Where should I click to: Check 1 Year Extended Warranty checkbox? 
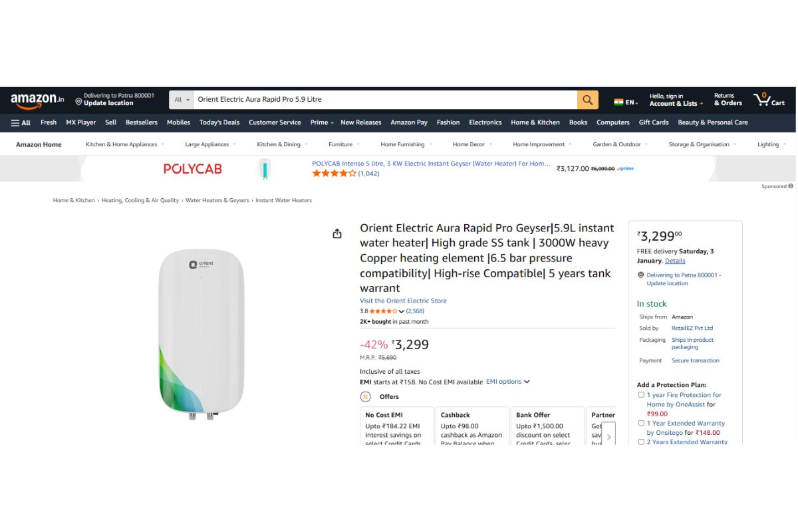click(x=641, y=423)
